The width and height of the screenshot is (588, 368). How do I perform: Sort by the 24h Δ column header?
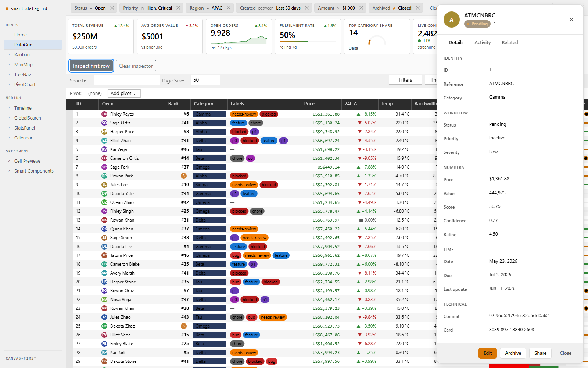coord(351,104)
